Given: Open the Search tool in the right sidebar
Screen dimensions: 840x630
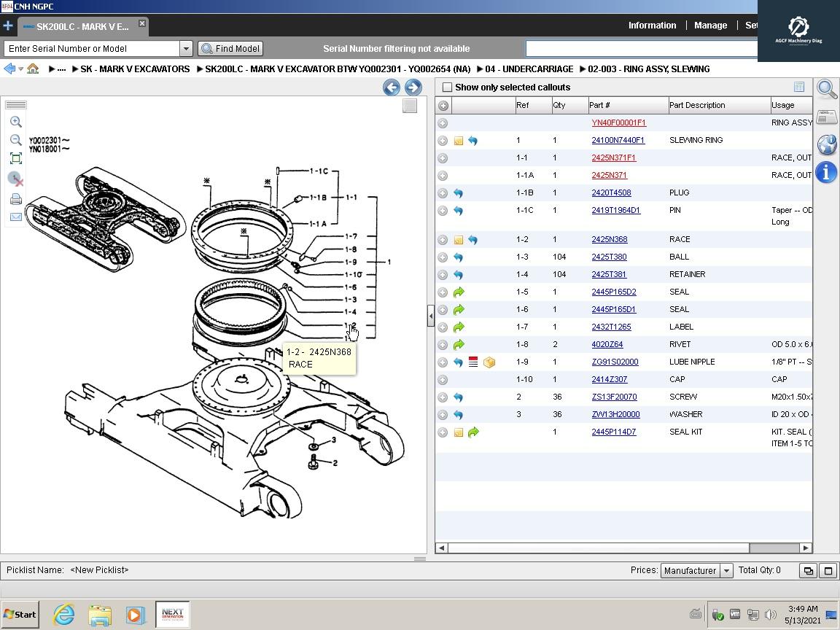Looking at the screenshot, I should [826, 89].
